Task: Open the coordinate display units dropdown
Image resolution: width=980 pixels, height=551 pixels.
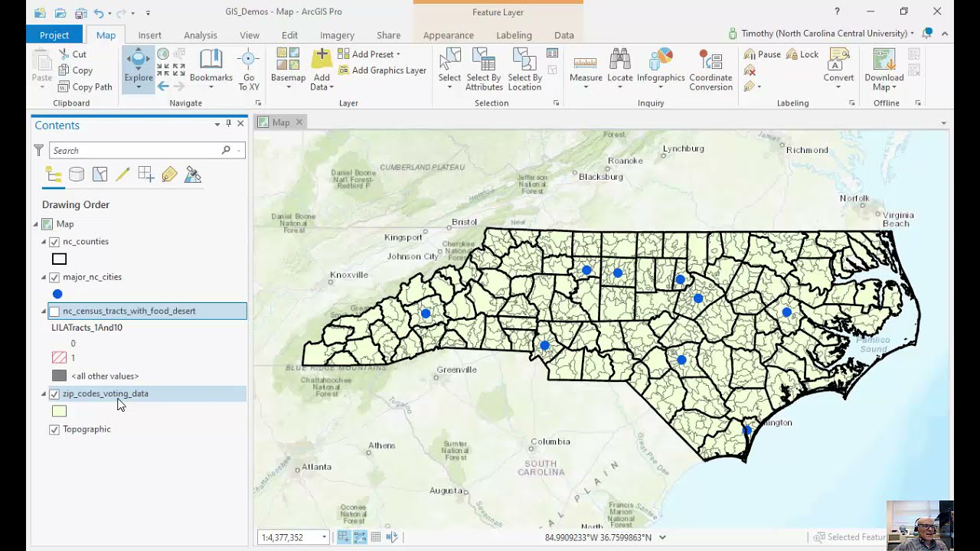Action: point(662,537)
